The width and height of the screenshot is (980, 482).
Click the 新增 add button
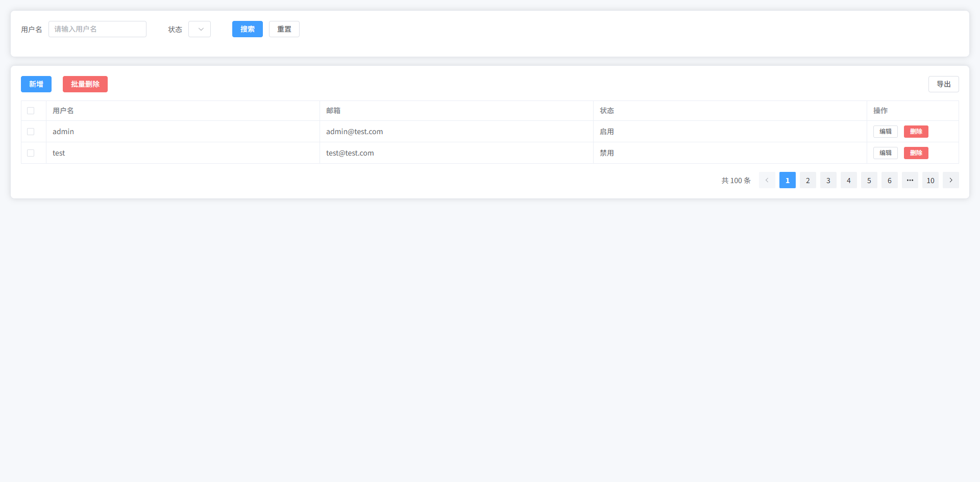pos(36,84)
